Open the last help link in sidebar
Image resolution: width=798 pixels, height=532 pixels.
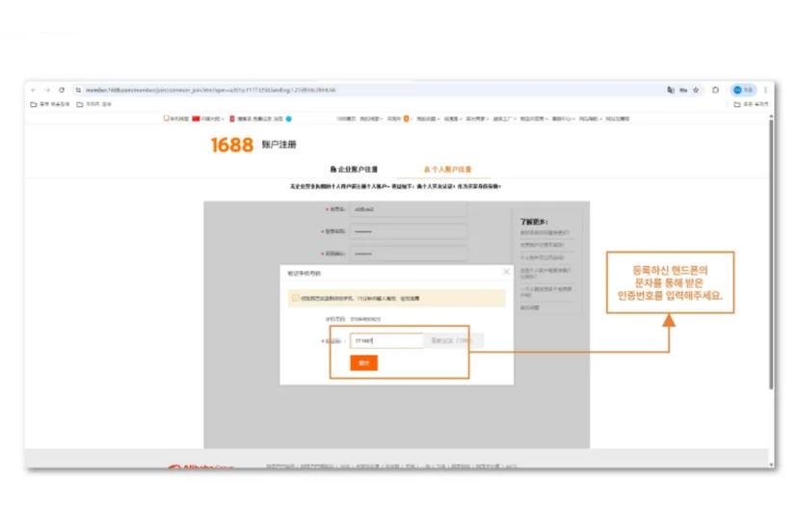(x=529, y=307)
